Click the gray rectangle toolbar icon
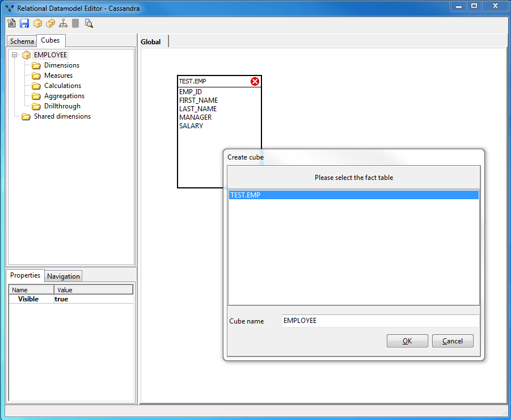 [75, 23]
